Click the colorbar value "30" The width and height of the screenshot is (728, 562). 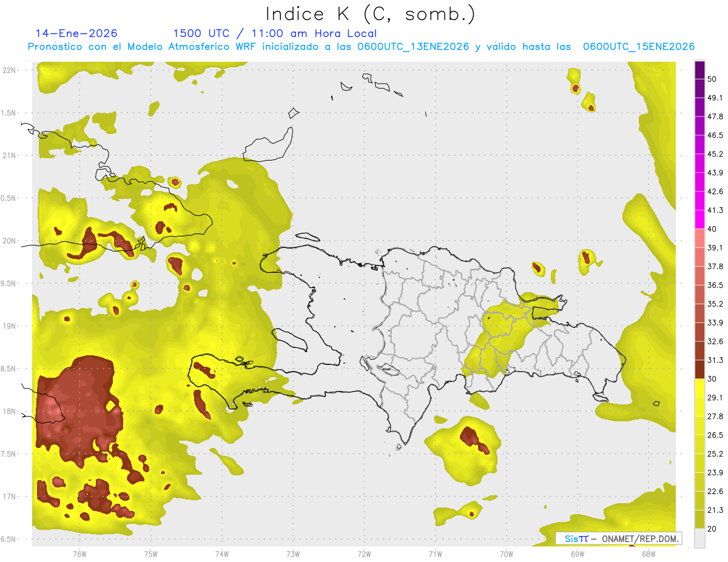pyautogui.click(x=713, y=379)
